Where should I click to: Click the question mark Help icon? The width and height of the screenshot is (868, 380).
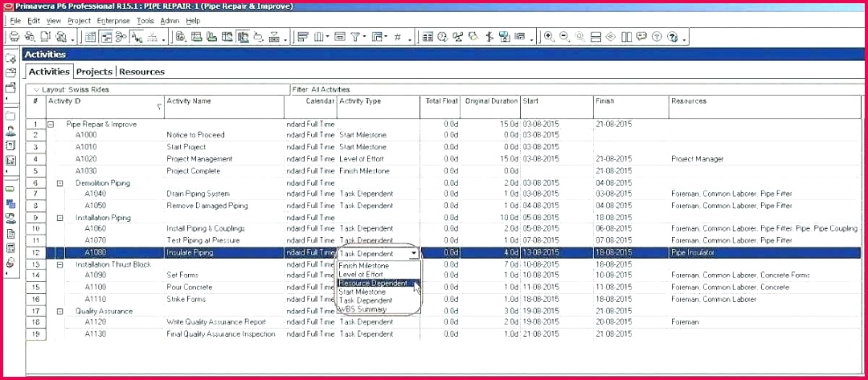pyautogui.click(x=657, y=37)
